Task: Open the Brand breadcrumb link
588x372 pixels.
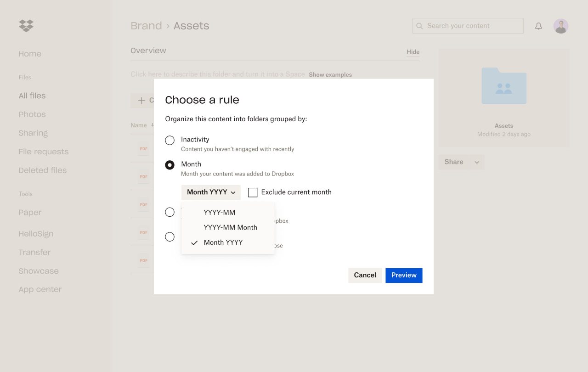Action: [146, 26]
